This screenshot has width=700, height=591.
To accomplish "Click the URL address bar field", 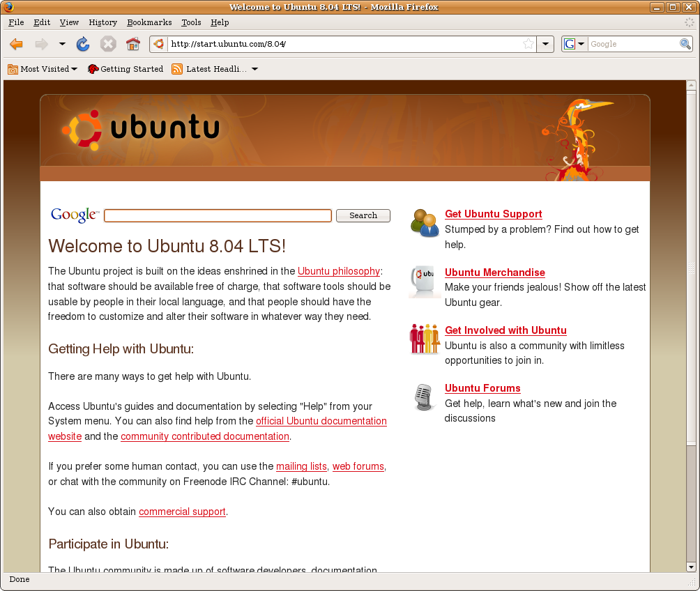I will pos(344,44).
